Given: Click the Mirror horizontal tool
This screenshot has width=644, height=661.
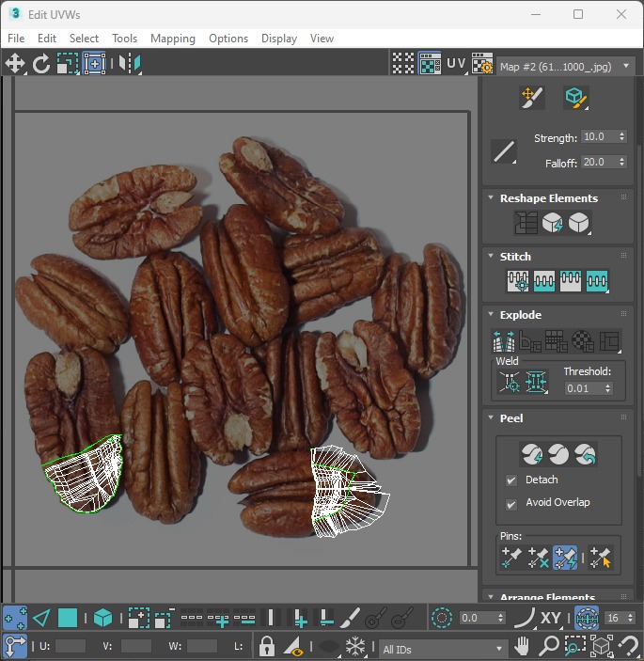Looking at the screenshot, I should (130, 64).
